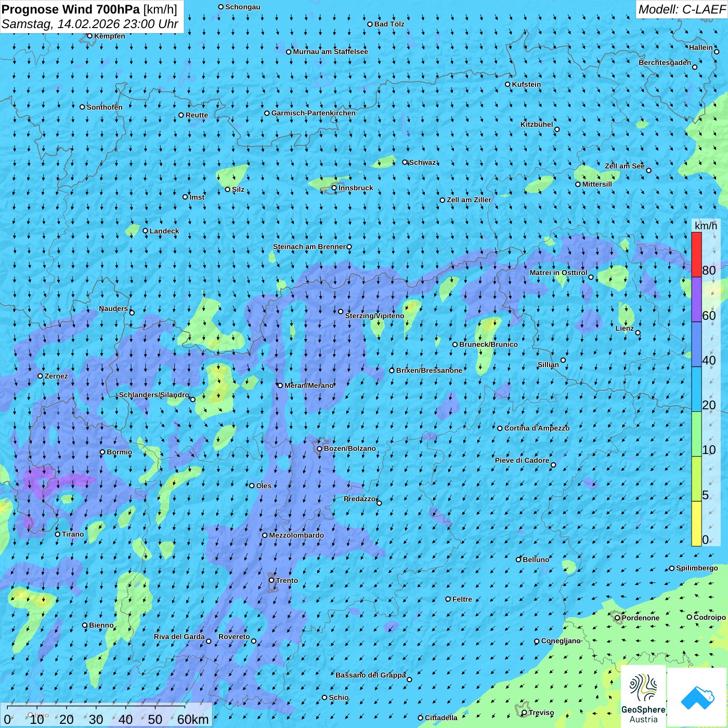This screenshot has width=728, height=728.
Task: Select the purple 60–80 km/h legend swatch
Action: point(696,300)
